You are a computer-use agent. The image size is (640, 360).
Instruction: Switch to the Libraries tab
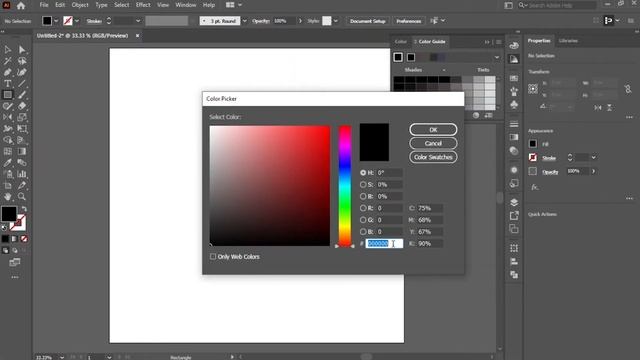(568, 41)
